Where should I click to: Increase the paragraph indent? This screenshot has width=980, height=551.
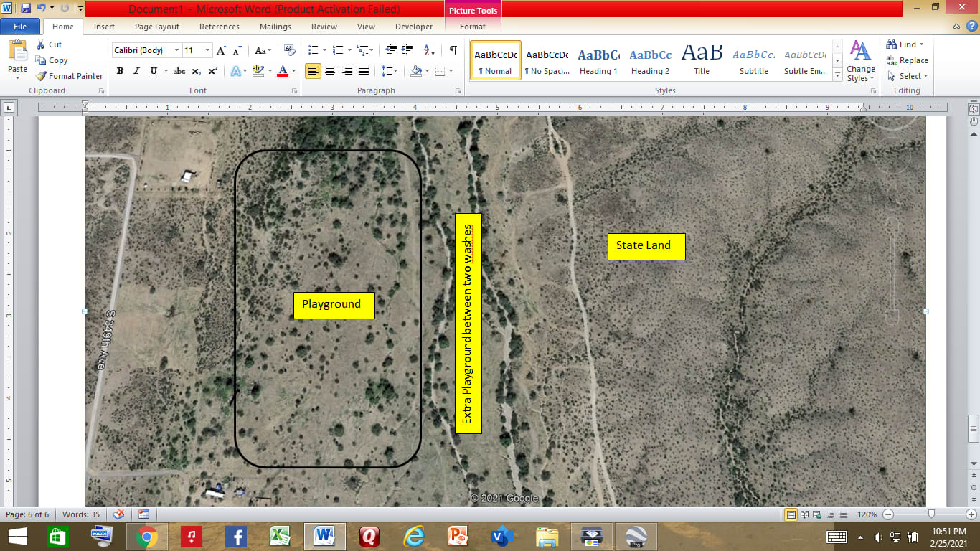[408, 50]
